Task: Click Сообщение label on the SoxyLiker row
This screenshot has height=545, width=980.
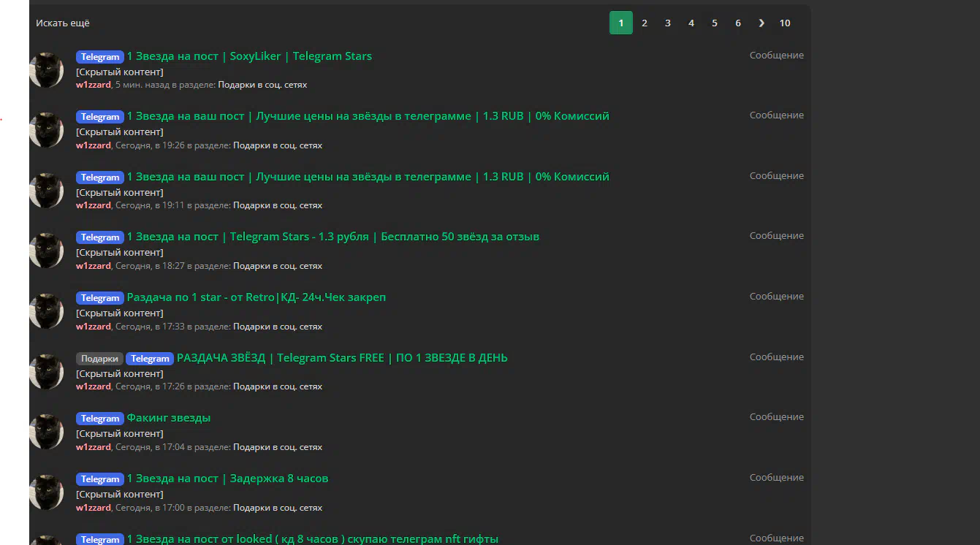Action: point(777,56)
